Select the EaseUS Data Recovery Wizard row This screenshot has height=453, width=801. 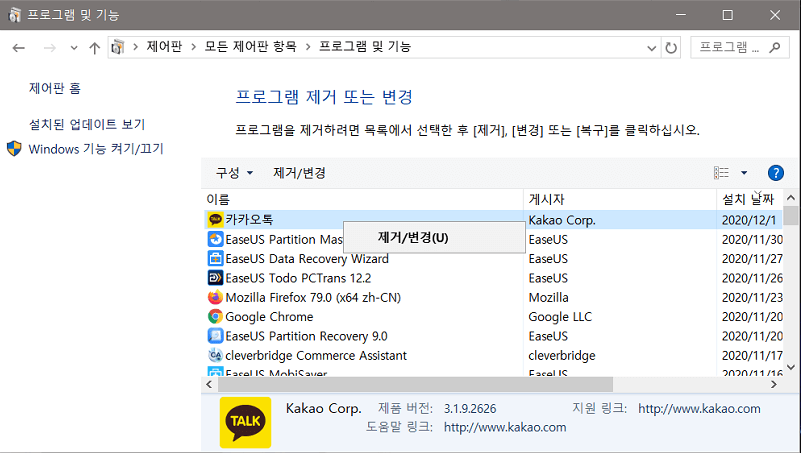tap(307, 258)
